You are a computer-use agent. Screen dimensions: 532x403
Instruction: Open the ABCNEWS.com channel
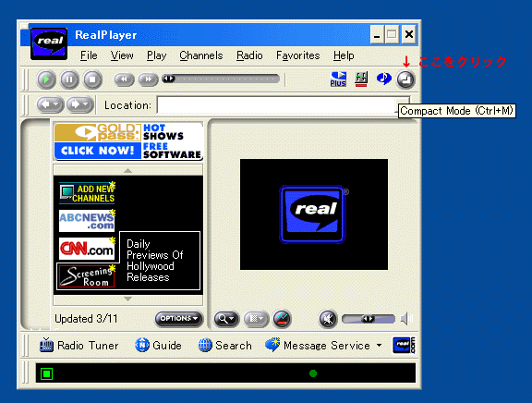87,221
